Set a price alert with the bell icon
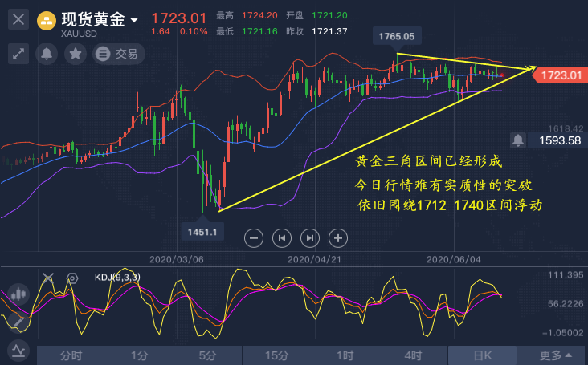Viewport: 588px width, 365px height. click(47, 54)
